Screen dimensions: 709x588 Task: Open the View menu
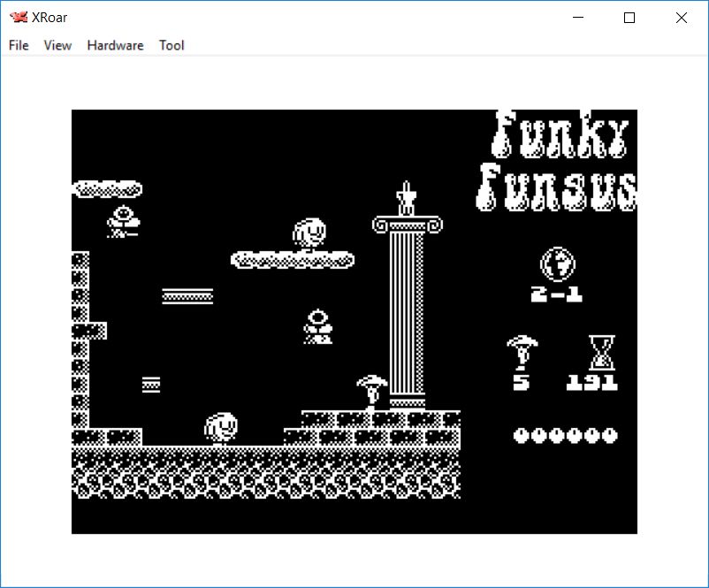57,45
